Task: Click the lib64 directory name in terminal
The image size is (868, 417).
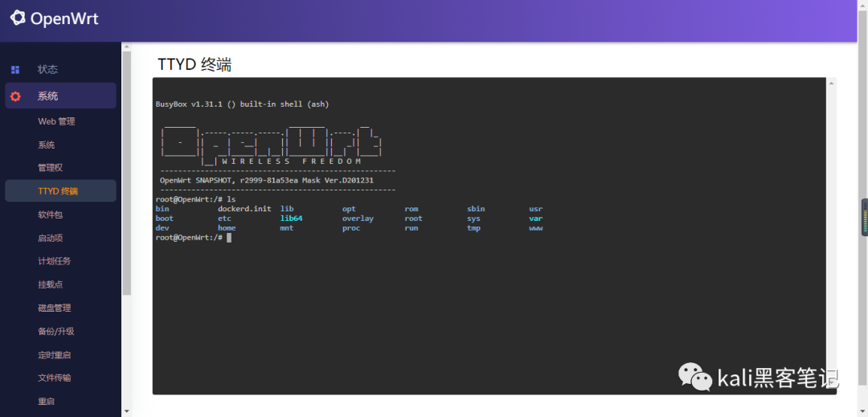Action: pyautogui.click(x=291, y=219)
